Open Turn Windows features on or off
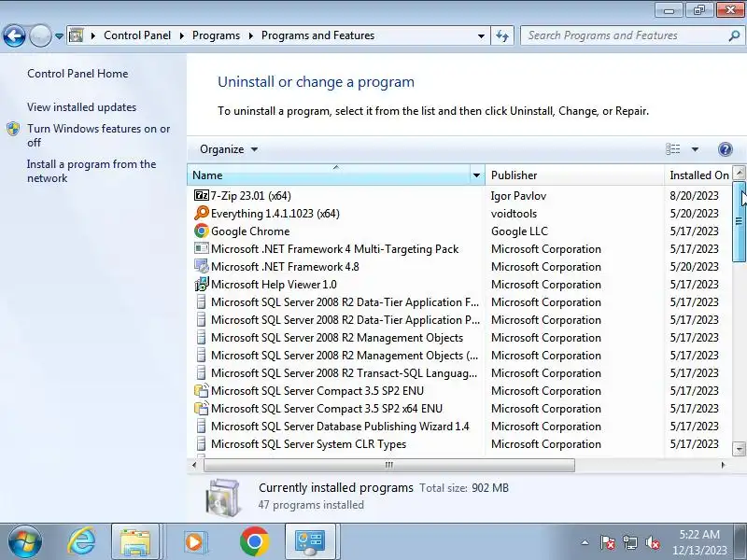747x560 pixels. 98,135
